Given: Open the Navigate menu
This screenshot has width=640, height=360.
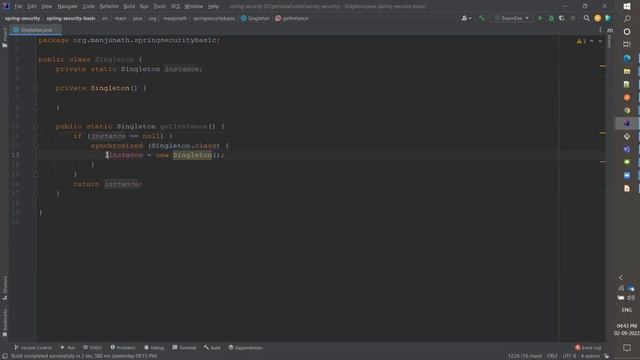Looking at the screenshot, I should (67, 7).
